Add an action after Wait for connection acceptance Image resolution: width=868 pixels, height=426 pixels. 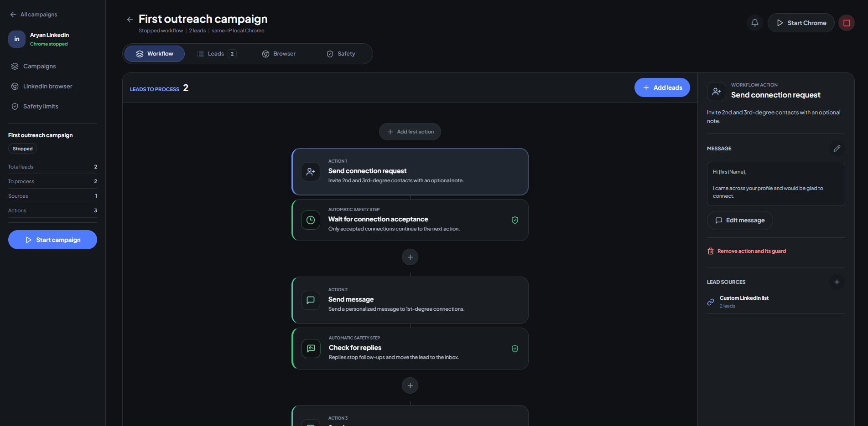pos(410,257)
